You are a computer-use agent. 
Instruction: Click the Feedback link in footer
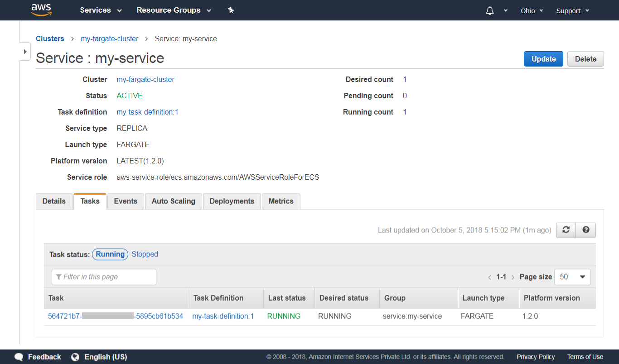[44, 357]
